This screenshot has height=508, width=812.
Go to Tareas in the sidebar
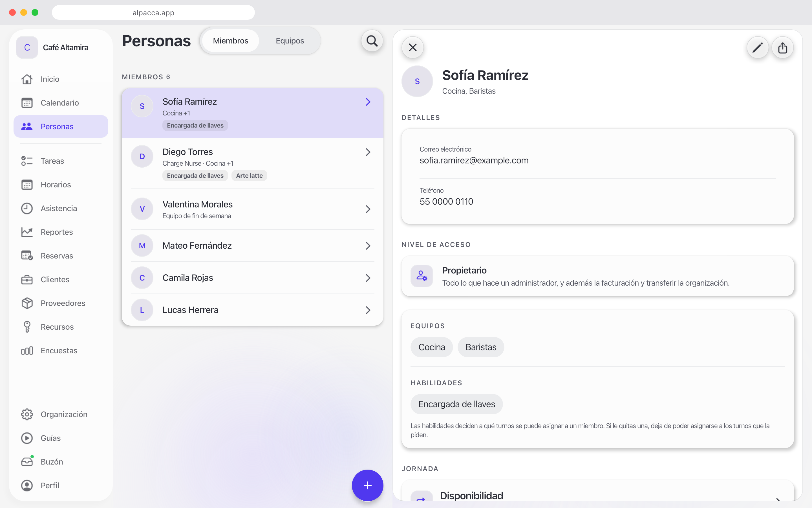tap(61, 161)
